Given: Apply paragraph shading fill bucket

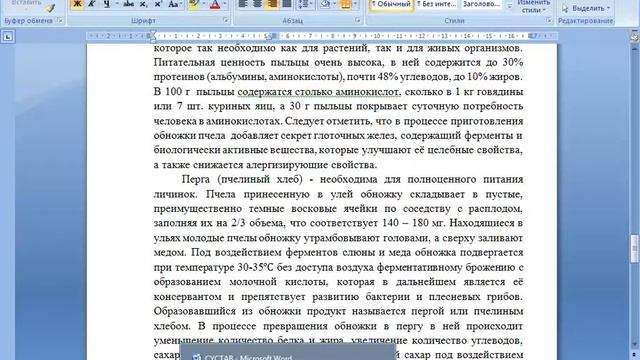Looking at the screenshot, I should (x=325, y=4).
